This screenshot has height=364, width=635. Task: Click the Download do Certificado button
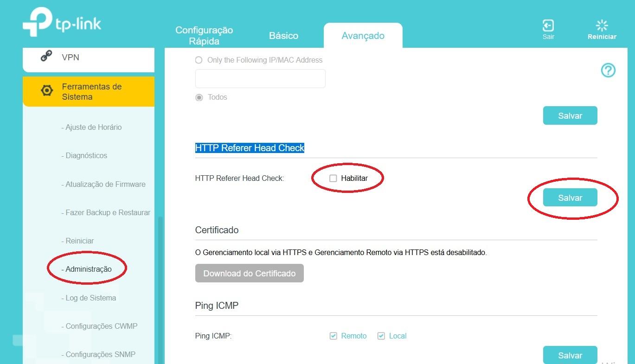tap(250, 273)
